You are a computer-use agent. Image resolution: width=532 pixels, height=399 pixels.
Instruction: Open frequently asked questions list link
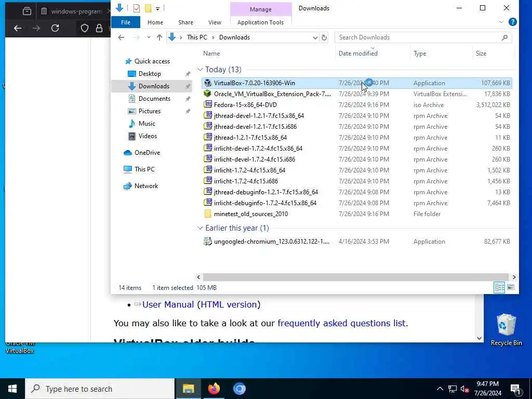coord(341,323)
